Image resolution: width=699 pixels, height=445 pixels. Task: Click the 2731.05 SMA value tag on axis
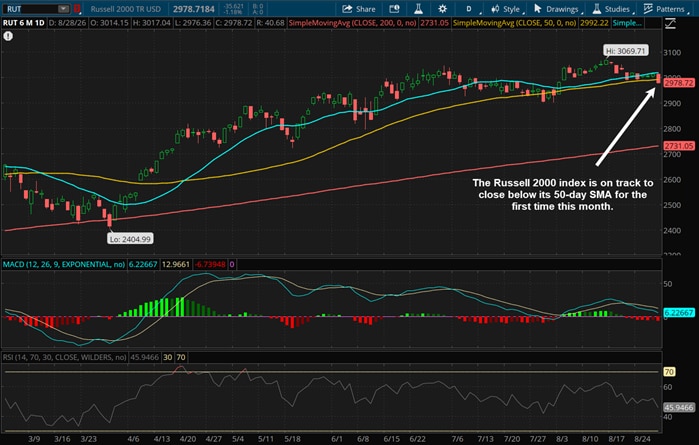[678, 146]
